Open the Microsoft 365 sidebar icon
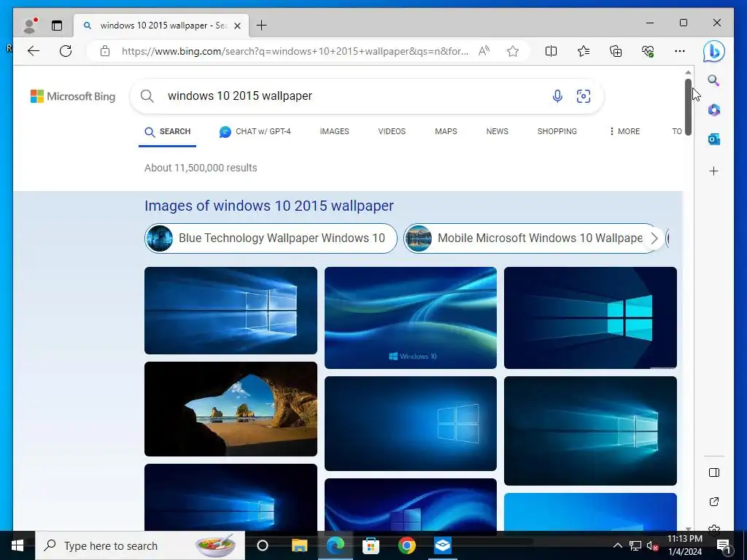 click(x=713, y=110)
